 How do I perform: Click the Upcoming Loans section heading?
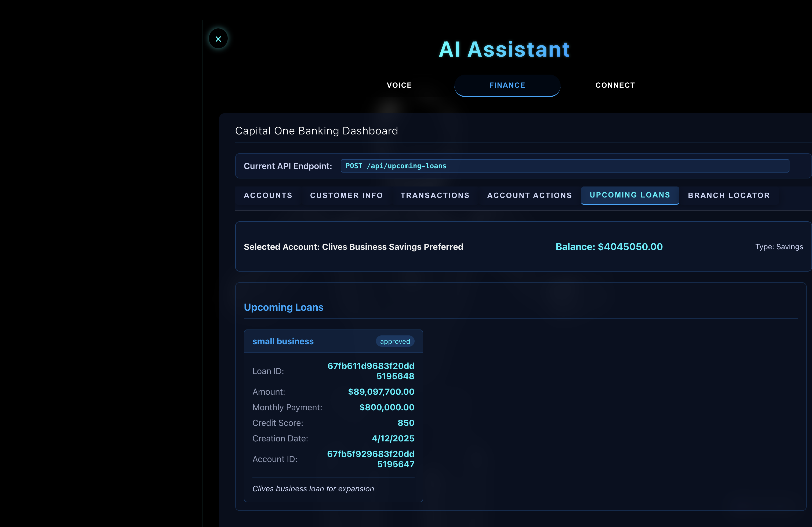(x=284, y=307)
